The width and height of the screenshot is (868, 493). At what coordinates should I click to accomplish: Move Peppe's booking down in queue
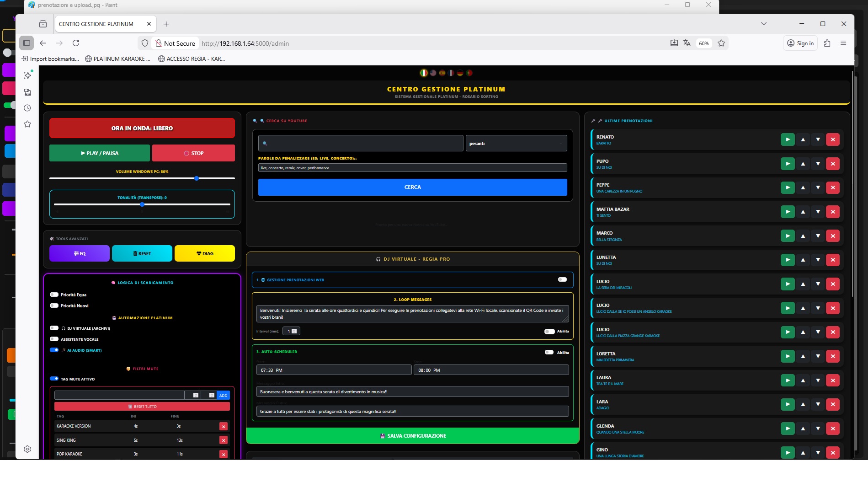pos(818,188)
